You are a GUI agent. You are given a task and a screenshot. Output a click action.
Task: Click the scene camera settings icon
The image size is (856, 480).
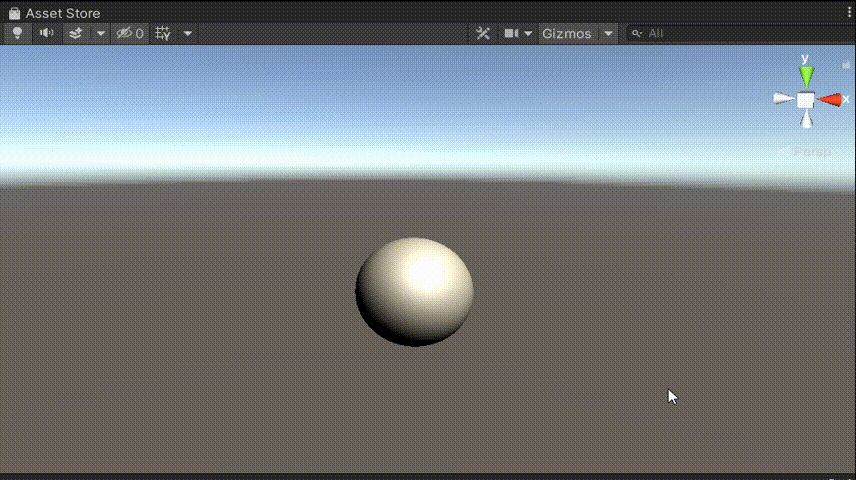point(511,33)
